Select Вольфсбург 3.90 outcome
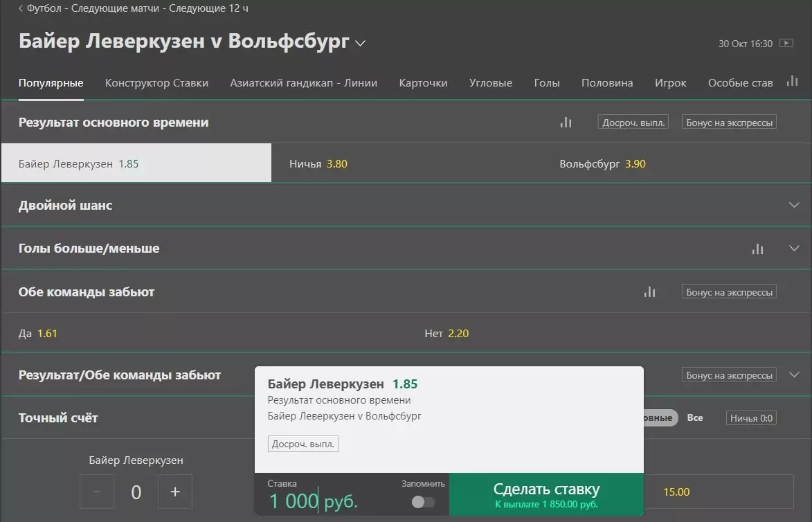Viewport: 812px width, 522px height. point(676,163)
